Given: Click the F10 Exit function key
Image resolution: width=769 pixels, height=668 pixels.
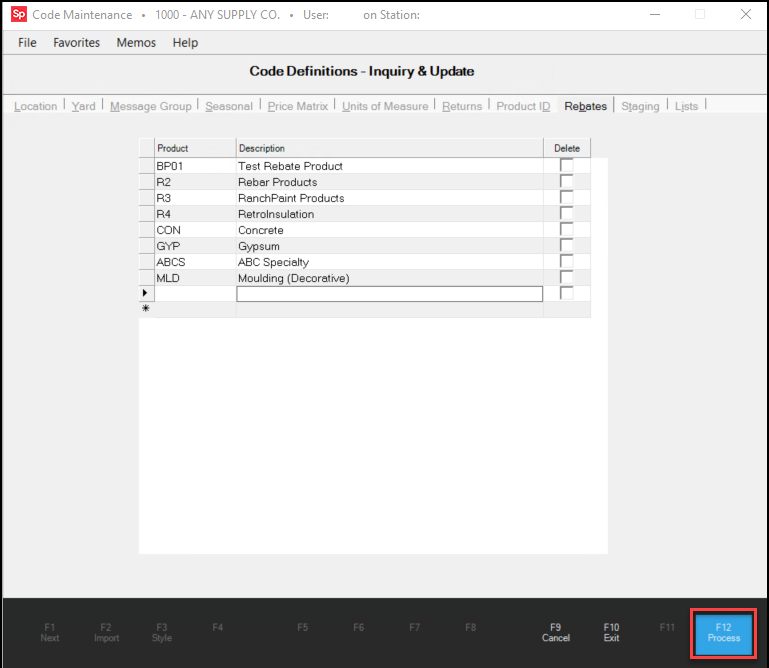Looking at the screenshot, I should click(612, 632).
